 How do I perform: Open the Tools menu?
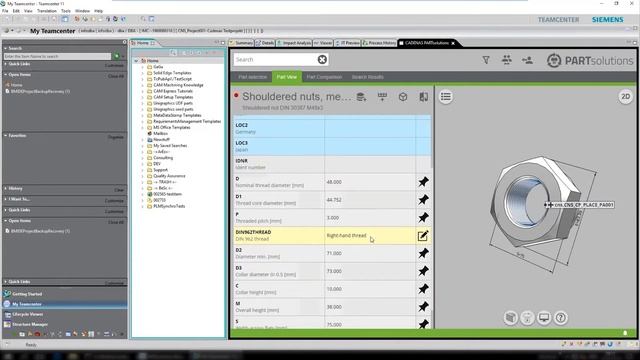click(66, 11)
